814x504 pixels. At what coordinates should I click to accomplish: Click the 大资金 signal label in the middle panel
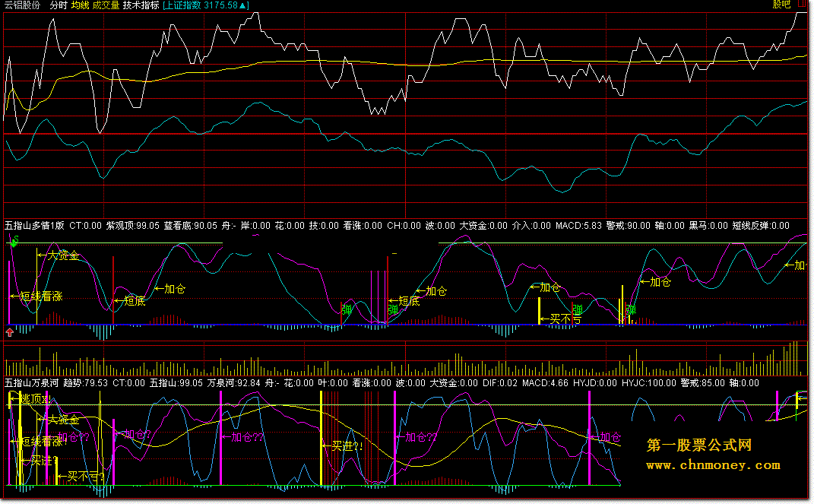63,255
